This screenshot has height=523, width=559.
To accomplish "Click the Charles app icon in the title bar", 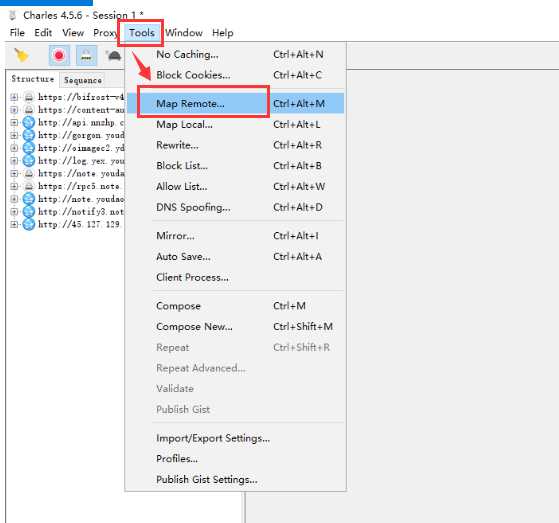I will pyautogui.click(x=13, y=15).
